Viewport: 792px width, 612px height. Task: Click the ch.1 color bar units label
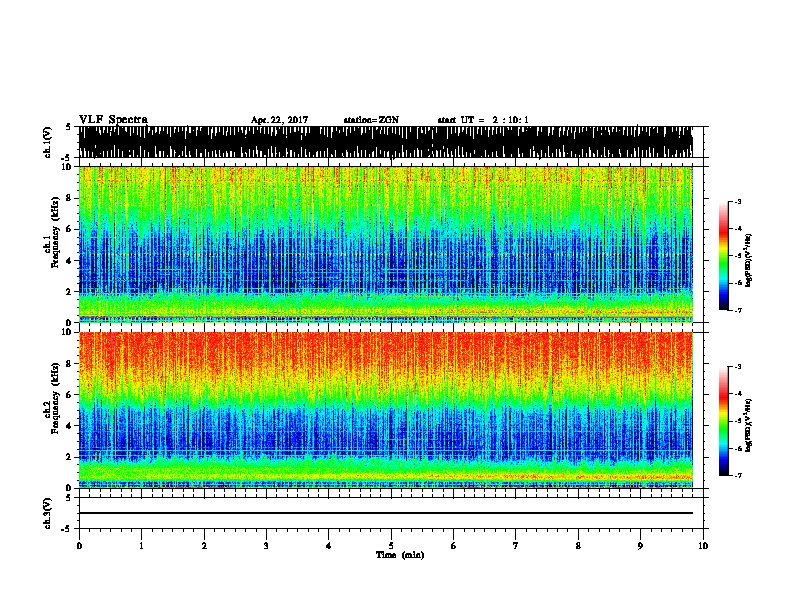tap(749, 260)
